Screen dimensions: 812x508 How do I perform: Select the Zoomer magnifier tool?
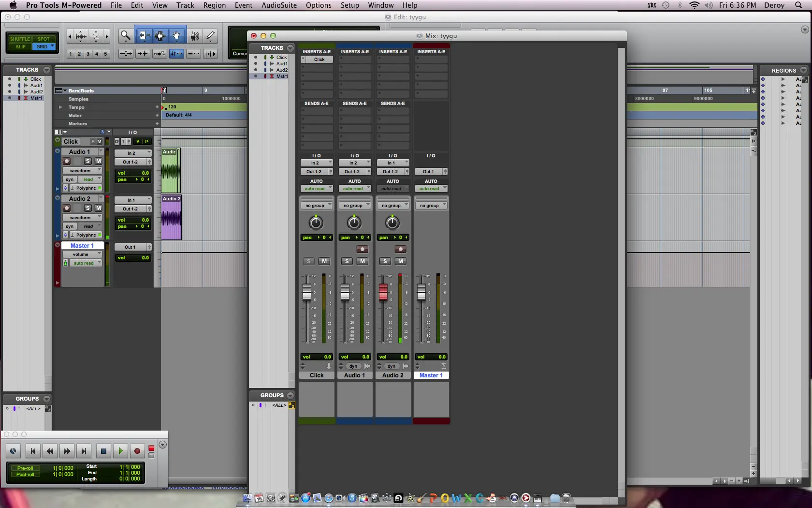[126, 36]
